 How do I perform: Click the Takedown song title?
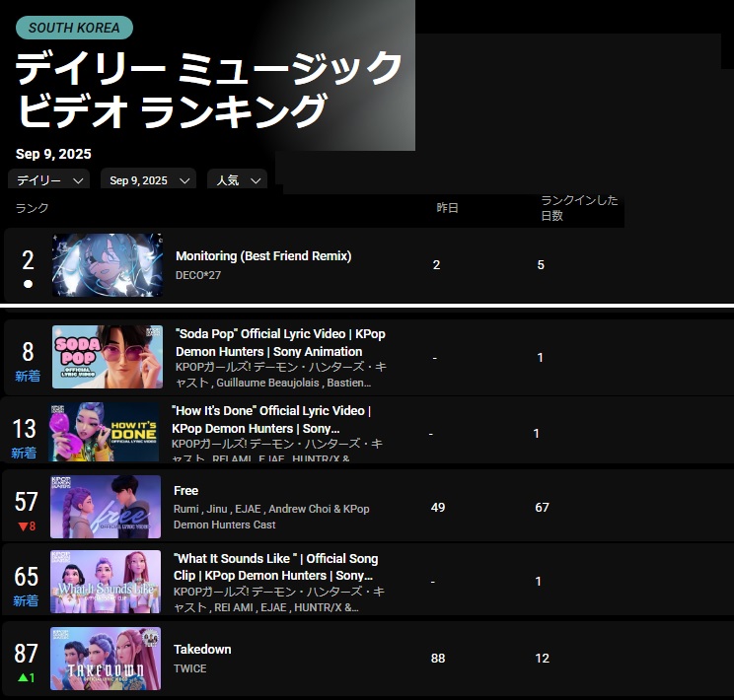[x=202, y=650]
